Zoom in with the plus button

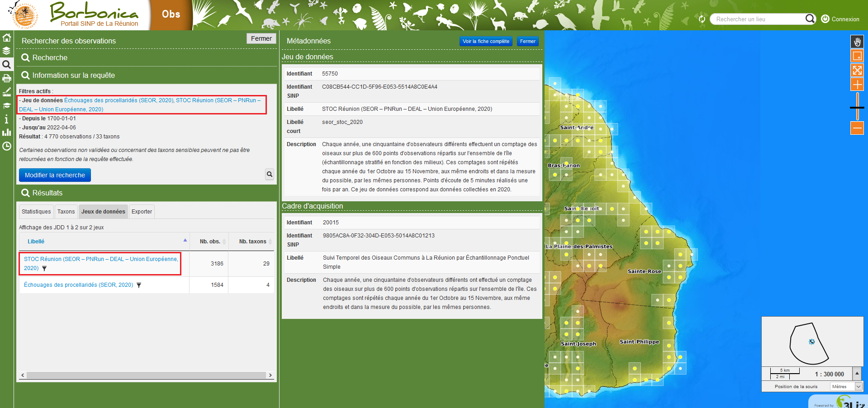[857, 84]
